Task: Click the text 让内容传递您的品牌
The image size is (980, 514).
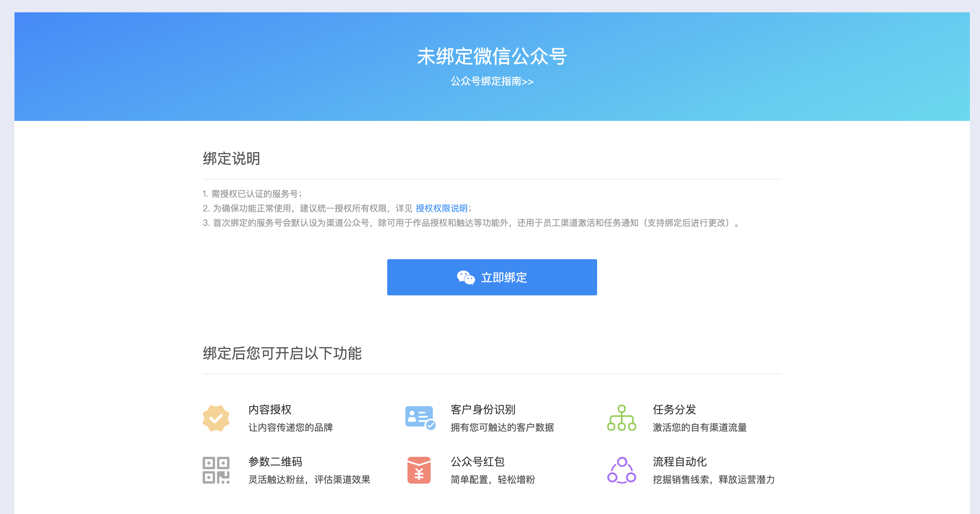Action: (290, 427)
